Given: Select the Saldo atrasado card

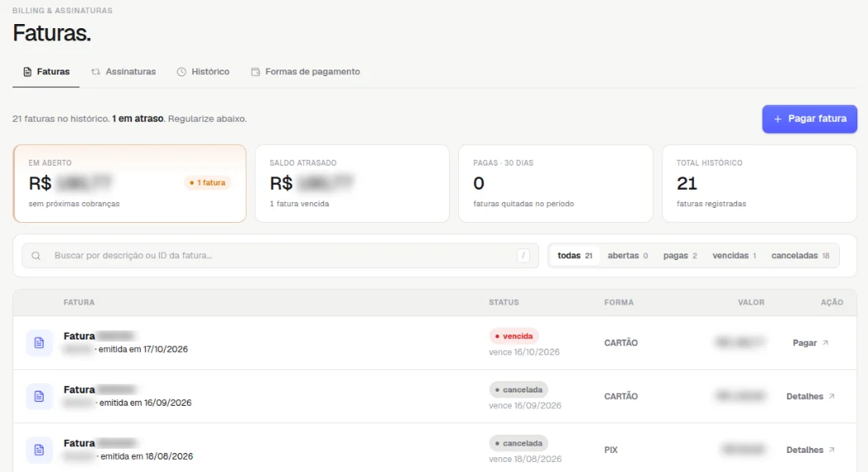Looking at the screenshot, I should pos(352,184).
